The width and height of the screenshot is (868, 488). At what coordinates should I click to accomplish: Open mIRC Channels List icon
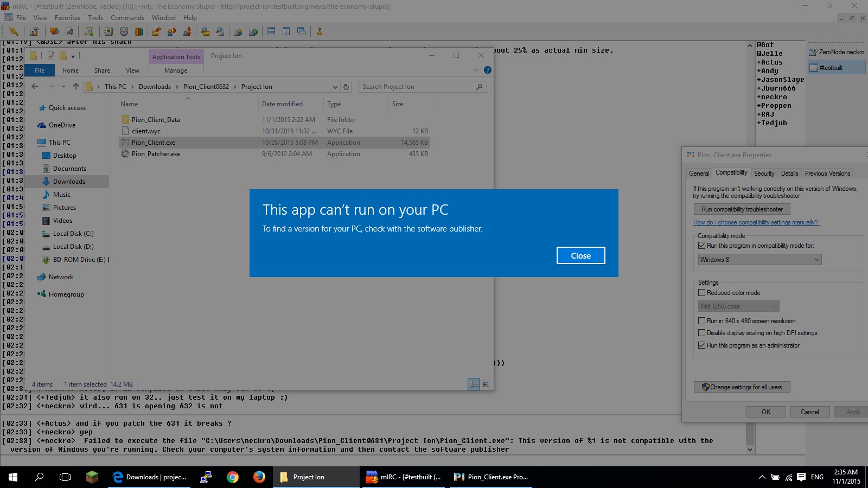click(69, 31)
